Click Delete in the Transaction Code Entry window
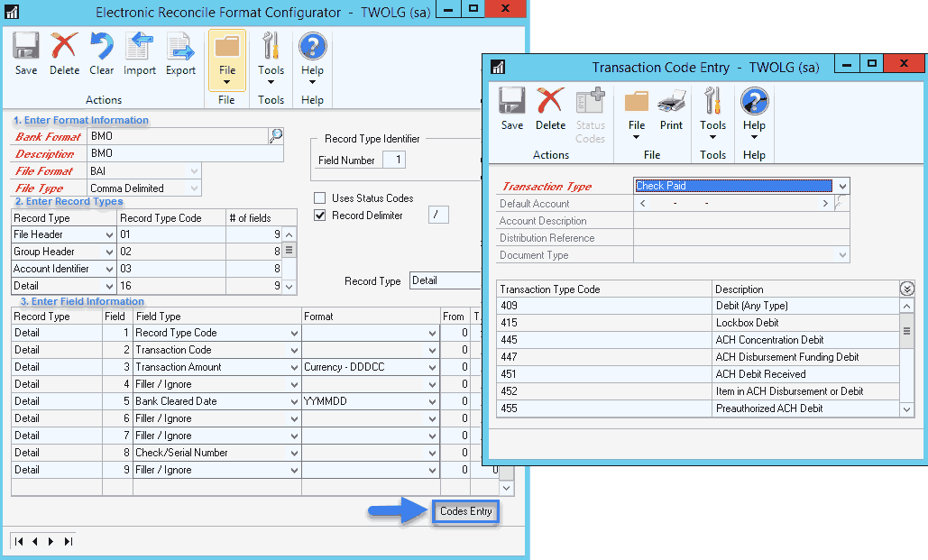The image size is (928, 560). (x=550, y=109)
